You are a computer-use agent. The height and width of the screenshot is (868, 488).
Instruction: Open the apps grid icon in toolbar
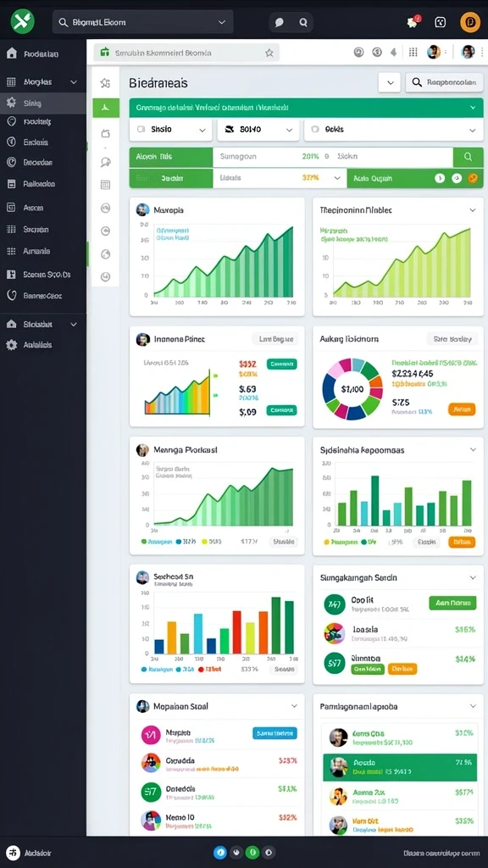click(413, 53)
